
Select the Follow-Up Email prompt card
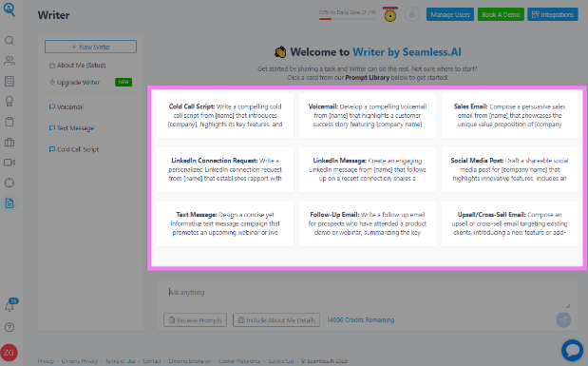point(368,223)
